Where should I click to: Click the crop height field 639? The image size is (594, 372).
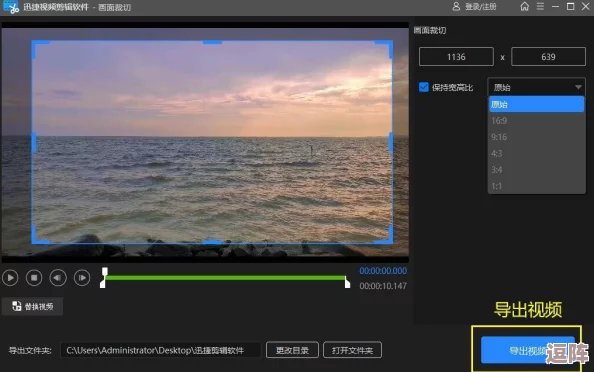tap(548, 57)
